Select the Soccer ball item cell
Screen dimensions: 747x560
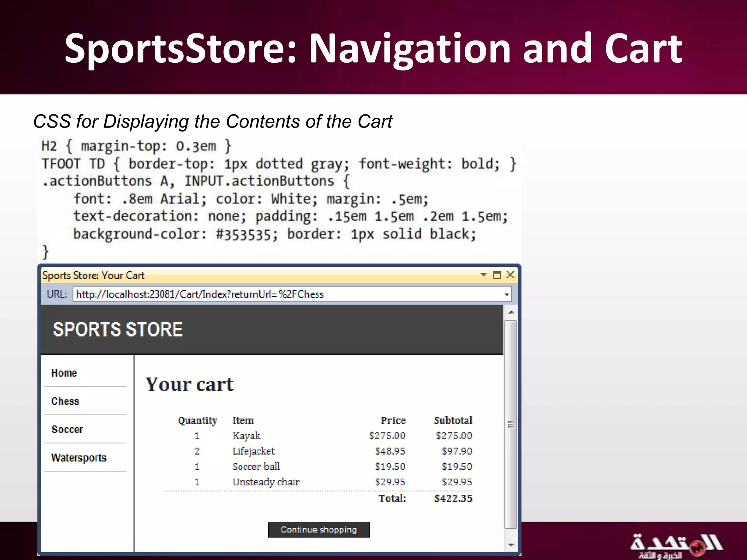pyautogui.click(x=256, y=467)
